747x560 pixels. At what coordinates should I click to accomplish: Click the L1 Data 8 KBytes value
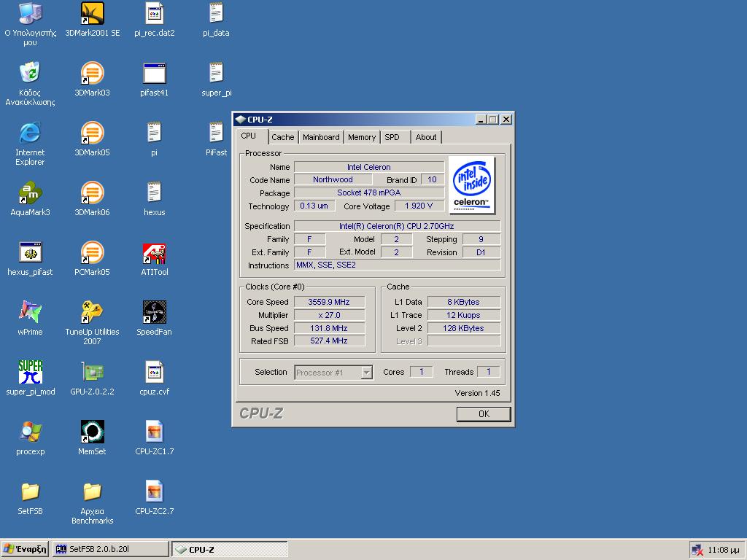coord(463,302)
